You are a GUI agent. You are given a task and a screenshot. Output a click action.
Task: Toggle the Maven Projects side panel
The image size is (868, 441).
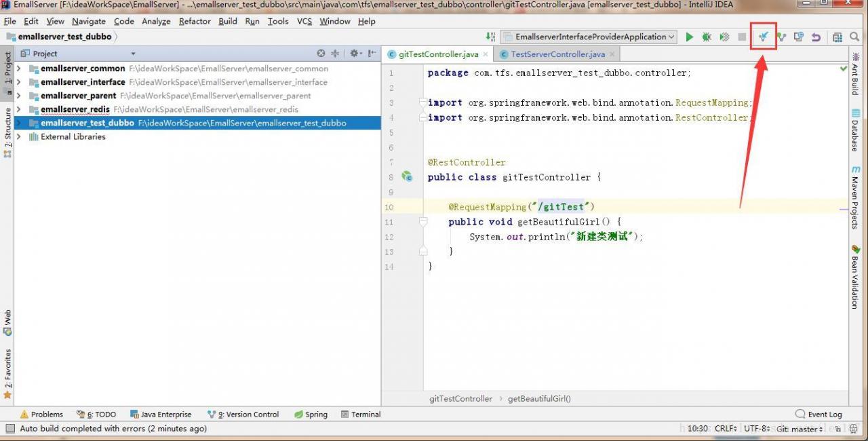pyautogui.click(x=855, y=197)
